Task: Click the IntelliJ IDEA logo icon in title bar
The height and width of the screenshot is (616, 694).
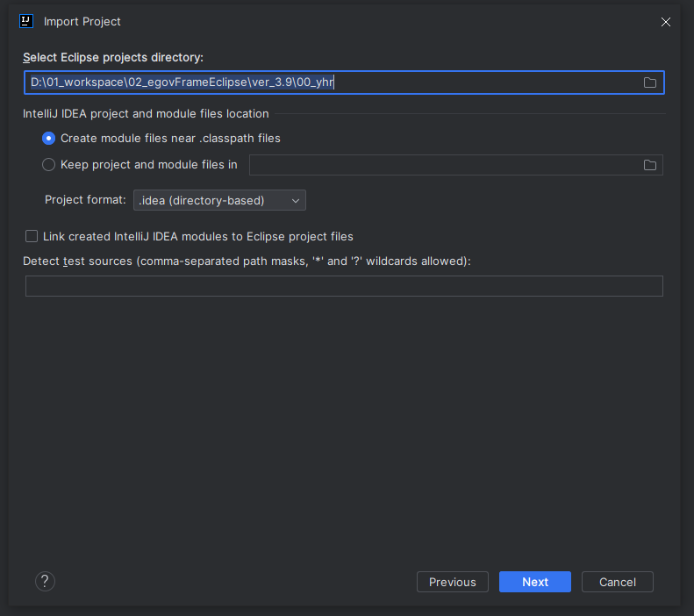Action: tap(26, 21)
